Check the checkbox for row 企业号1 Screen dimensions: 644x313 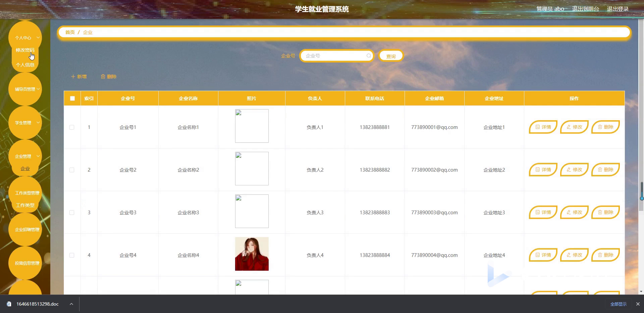[x=72, y=127]
